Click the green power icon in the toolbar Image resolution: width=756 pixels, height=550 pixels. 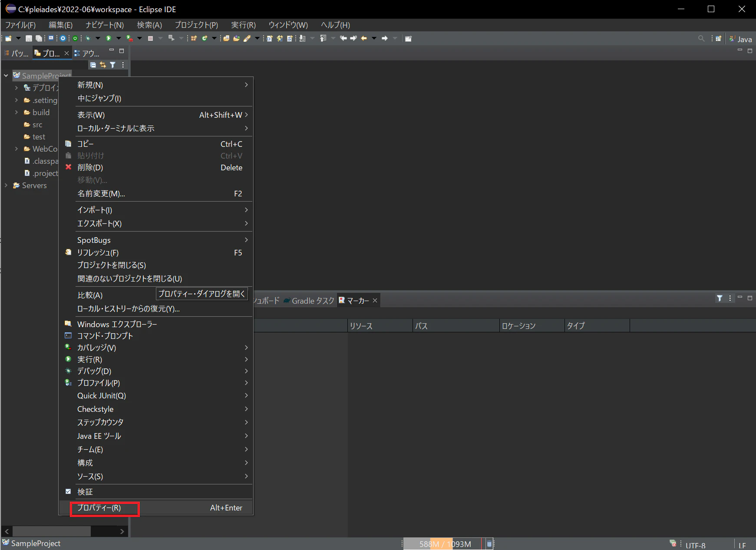pos(75,38)
